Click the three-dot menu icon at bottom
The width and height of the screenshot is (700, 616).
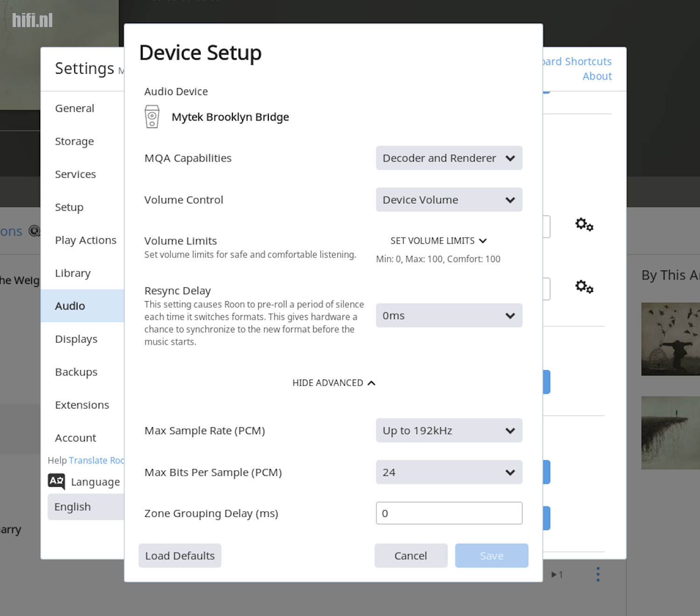point(598,574)
